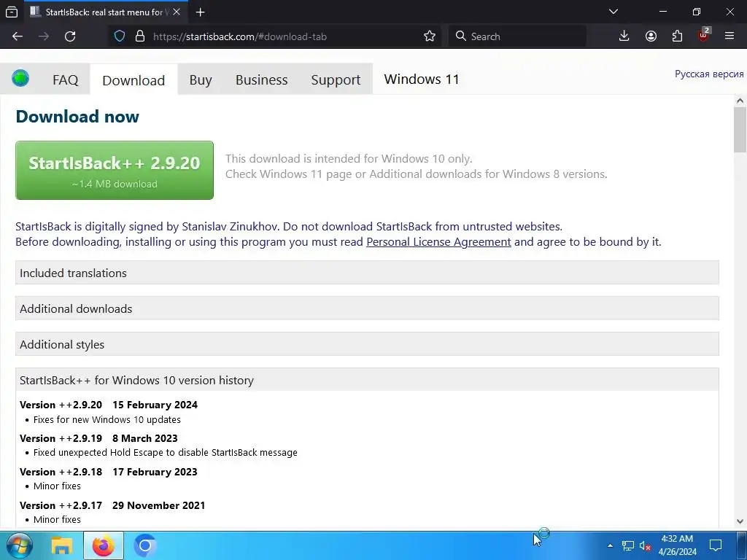Select the Download tab
Screen dimensions: 747x560
(133, 80)
